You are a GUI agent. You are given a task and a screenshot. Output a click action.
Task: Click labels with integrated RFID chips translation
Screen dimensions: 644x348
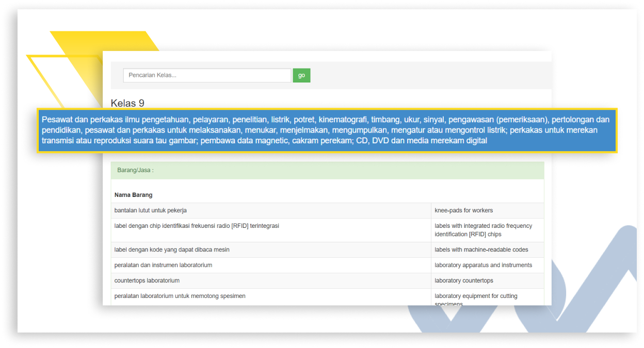pos(483,230)
